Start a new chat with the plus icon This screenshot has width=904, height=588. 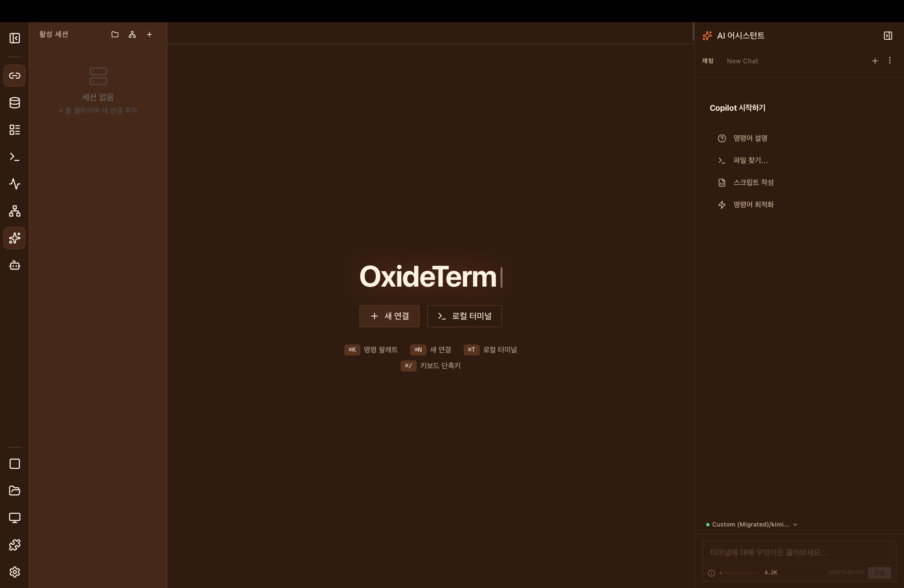875,60
